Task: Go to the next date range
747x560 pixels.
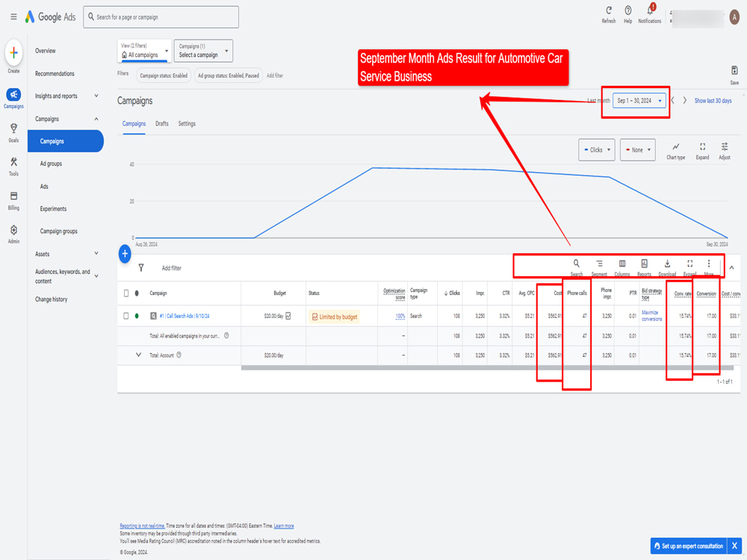Action: (685, 101)
